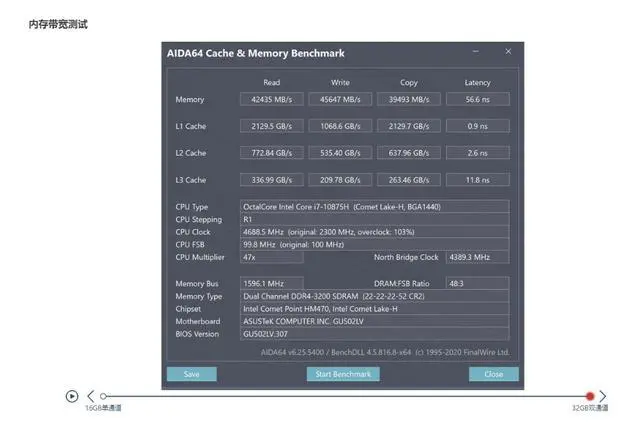Select the 16GB single-channel timeline marker
Viewport: 640px width, 425px height.
tap(103, 396)
